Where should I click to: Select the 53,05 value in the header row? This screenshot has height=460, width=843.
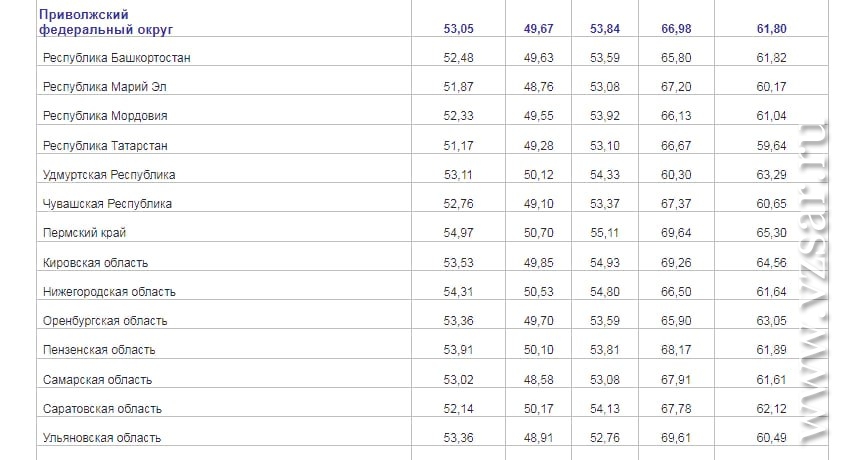point(459,28)
